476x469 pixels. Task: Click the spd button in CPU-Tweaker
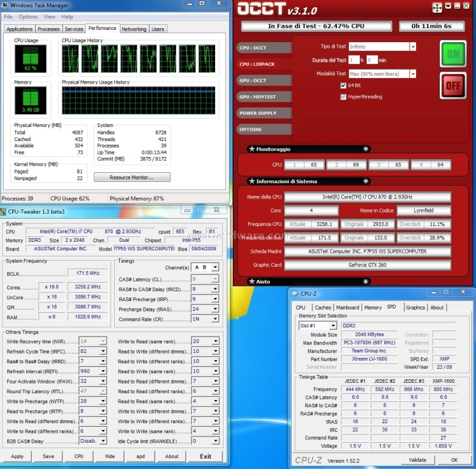pyautogui.click(x=141, y=456)
